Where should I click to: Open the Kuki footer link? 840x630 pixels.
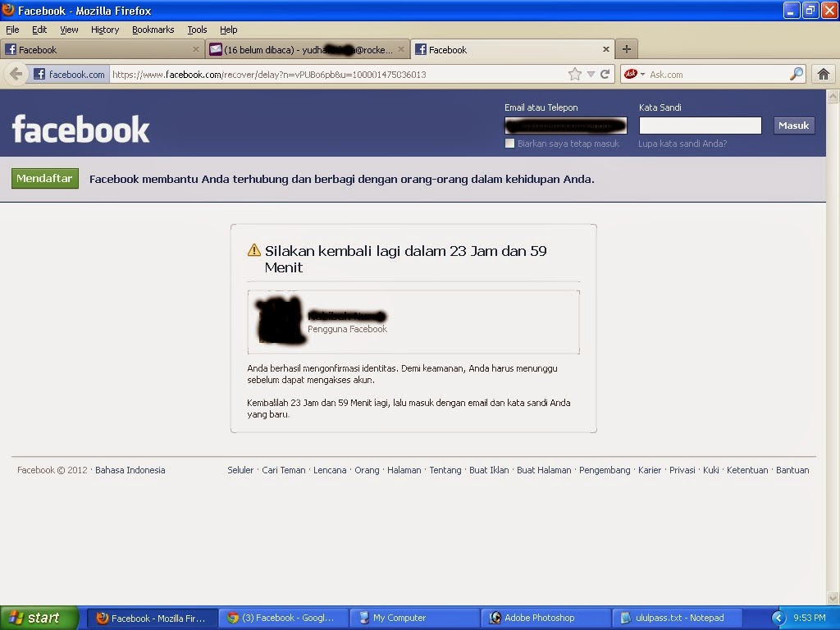click(x=711, y=470)
